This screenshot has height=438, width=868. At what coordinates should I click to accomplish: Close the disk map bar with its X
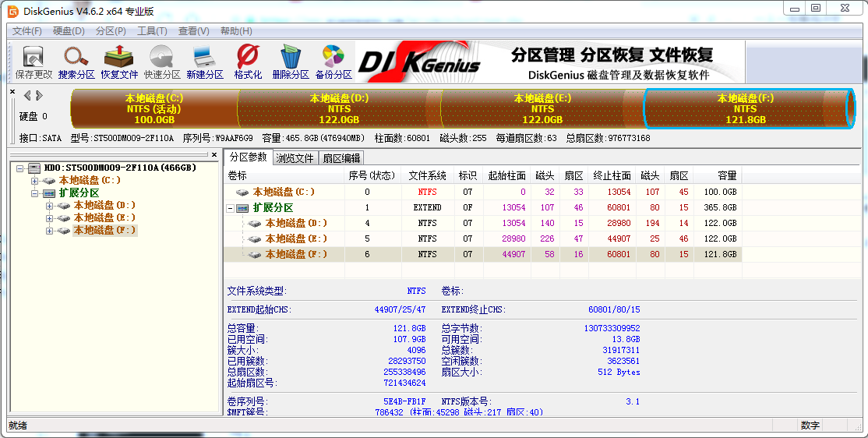coord(12,92)
